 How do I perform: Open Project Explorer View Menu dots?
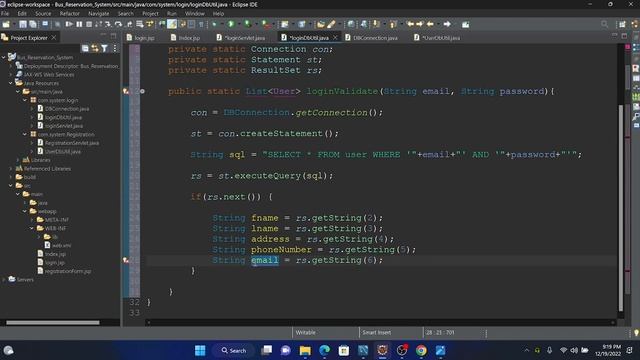coord(115,49)
